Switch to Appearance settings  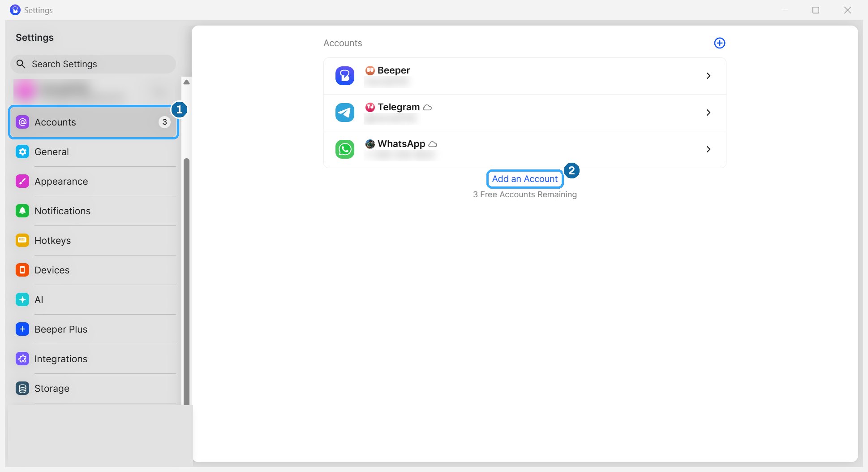pos(94,181)
